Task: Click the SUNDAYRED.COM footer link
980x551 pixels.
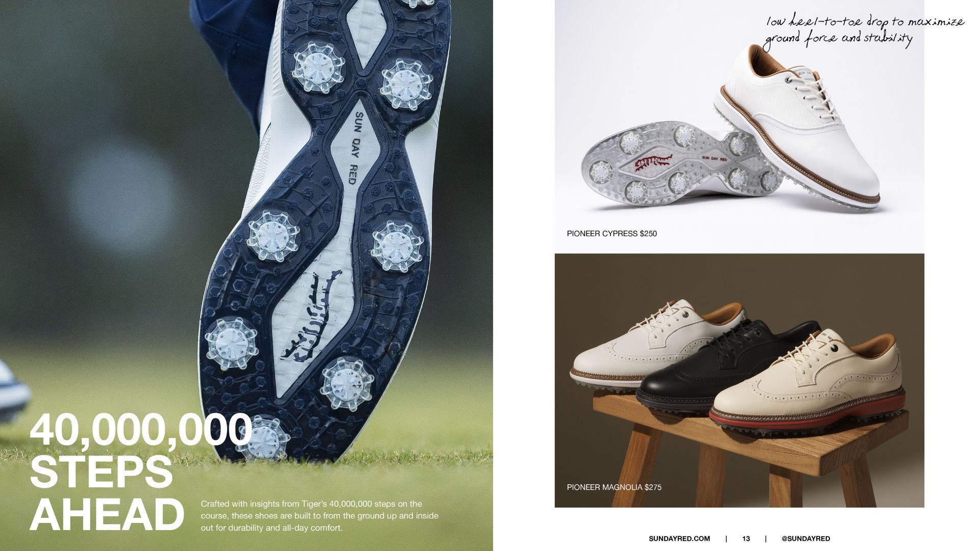Action: [x=679, y=538]
